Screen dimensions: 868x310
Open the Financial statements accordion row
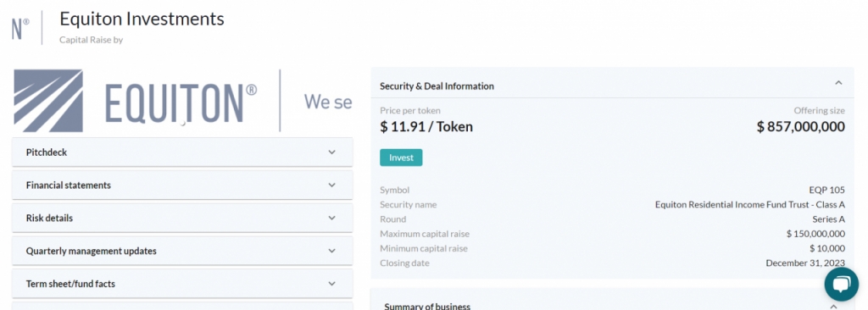182,185
